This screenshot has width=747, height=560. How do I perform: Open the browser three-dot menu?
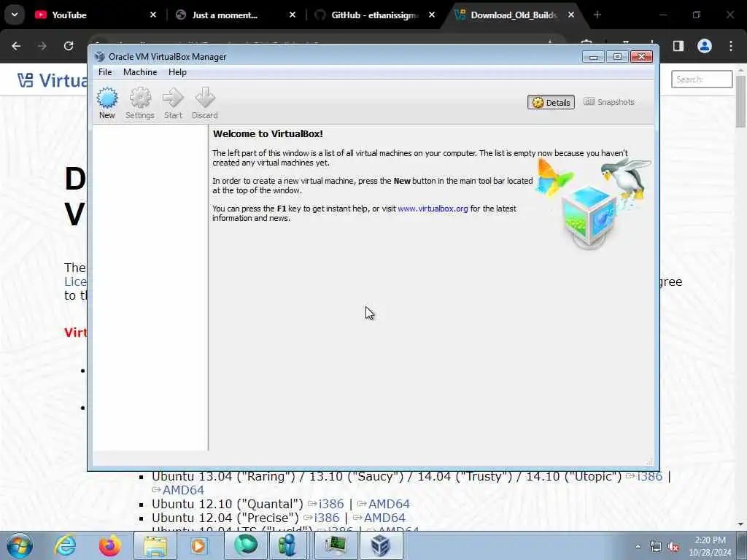coord(731,46)
